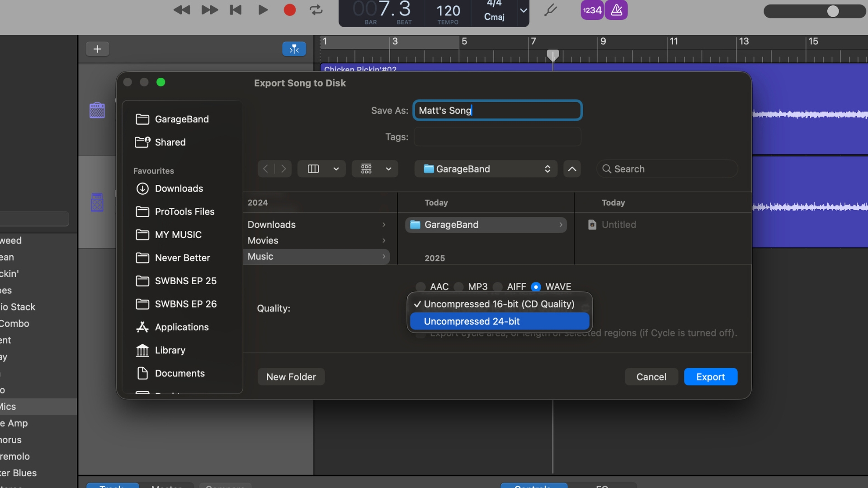This screenshot has width=868, height=488.
Task: Go back with the left chevron
Action: [x=266, y=169]
